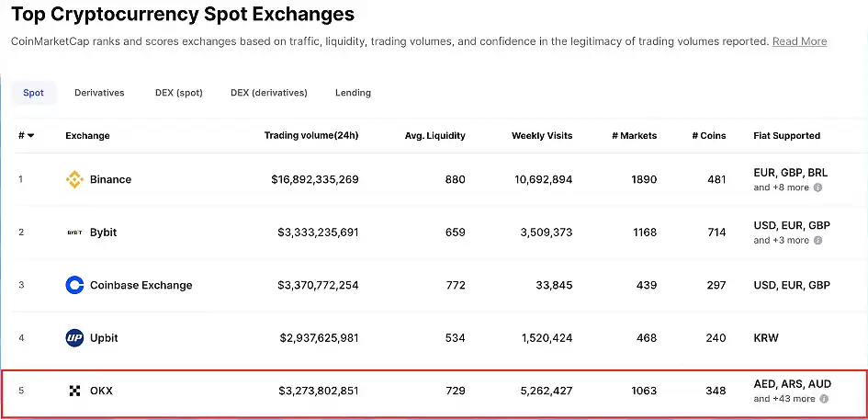Click the Binance logo icon
The width and height of the screenshot is (868, 420).
(75, 180)
